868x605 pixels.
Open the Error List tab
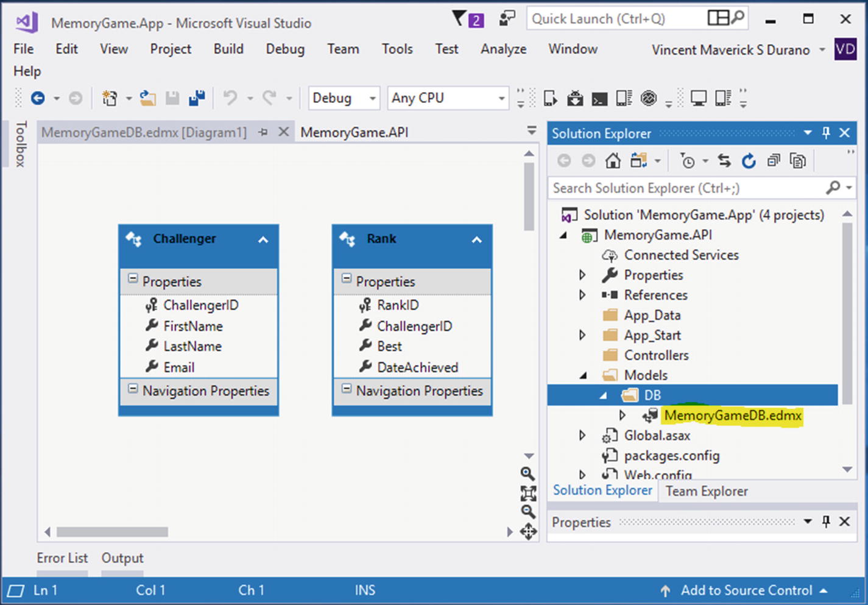click(x=62, y=558)
